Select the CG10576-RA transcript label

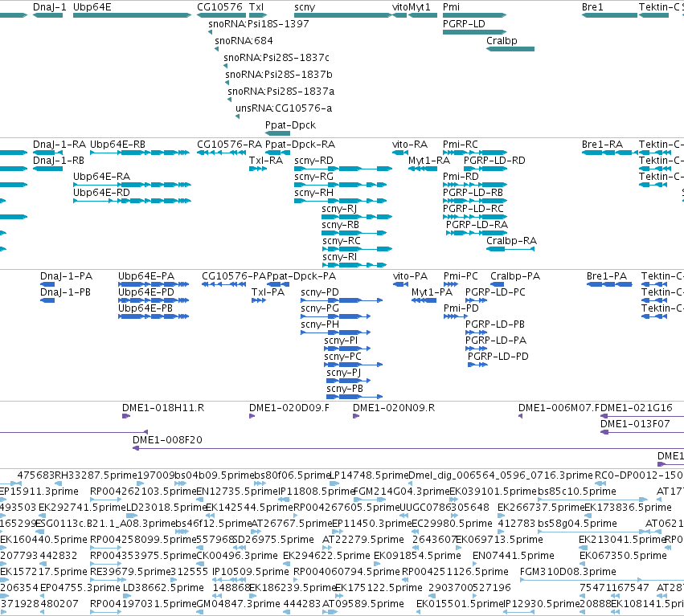click(229, 145)
